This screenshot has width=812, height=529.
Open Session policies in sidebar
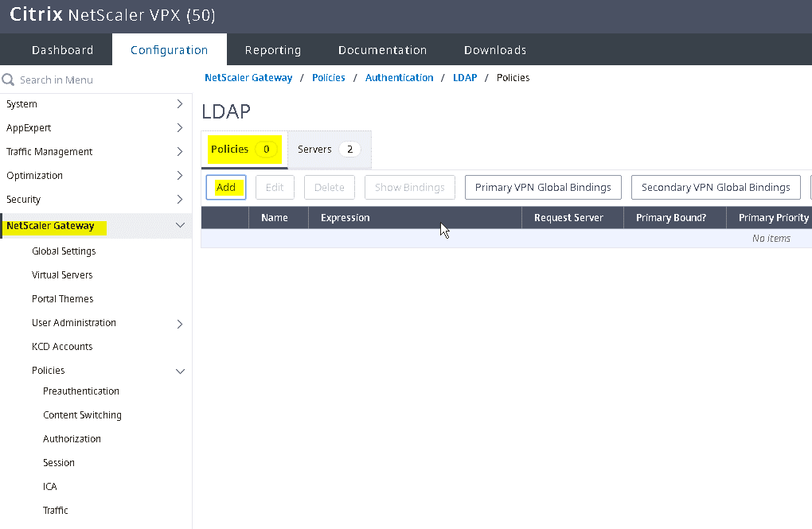tap(59, 463)
